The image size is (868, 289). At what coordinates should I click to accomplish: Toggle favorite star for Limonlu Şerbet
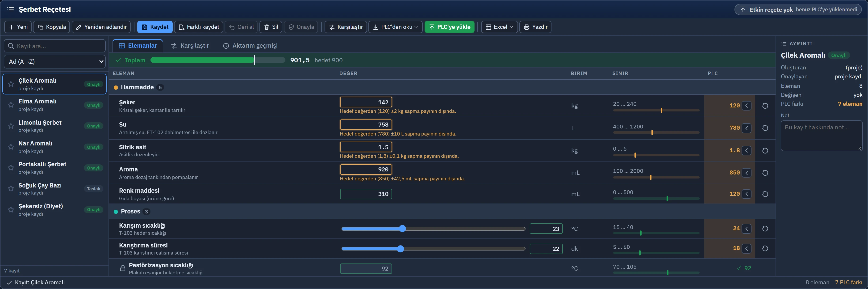(x=11, y=126)
